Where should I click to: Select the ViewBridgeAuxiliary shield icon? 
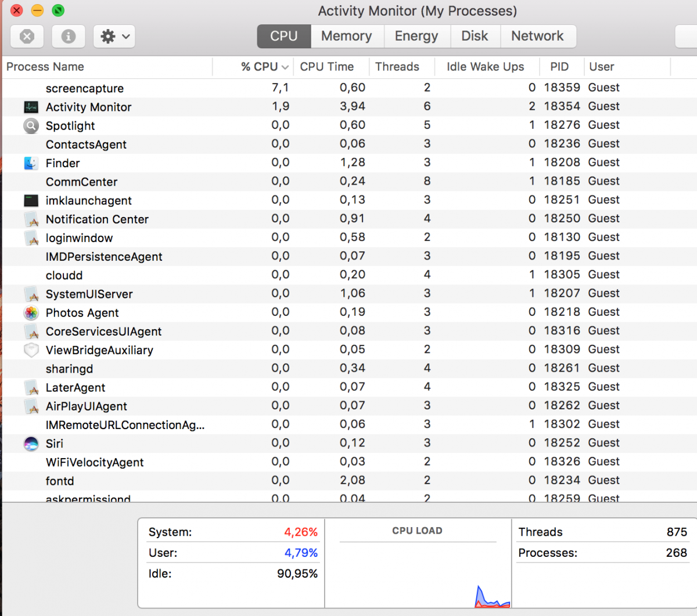tap(31, 350)
